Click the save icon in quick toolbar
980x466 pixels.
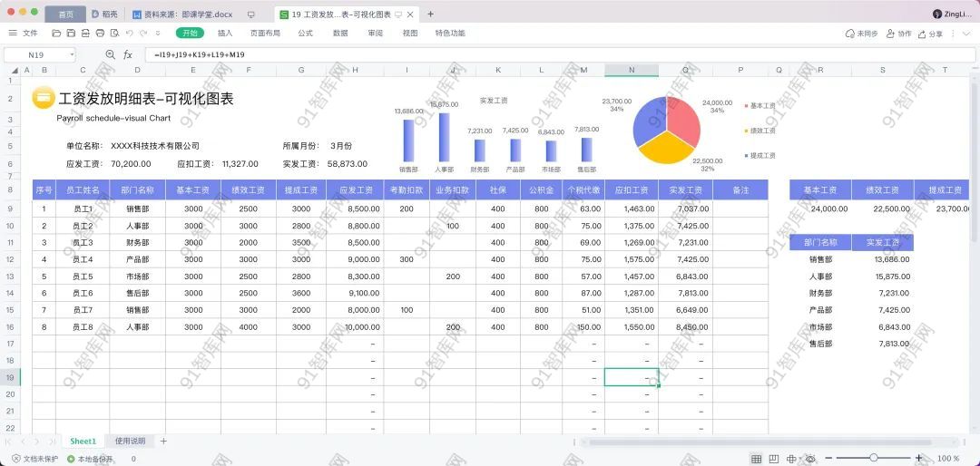pos(71,34)
